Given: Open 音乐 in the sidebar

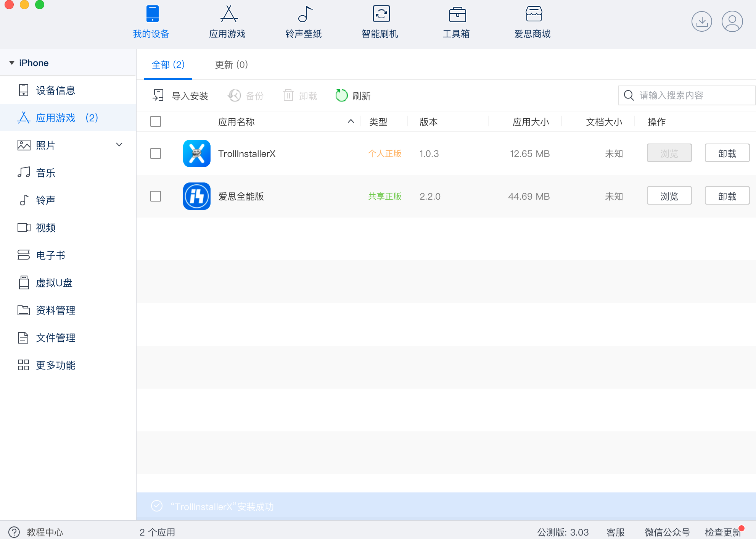Looking at the screenshot, I should pos(68,173).
